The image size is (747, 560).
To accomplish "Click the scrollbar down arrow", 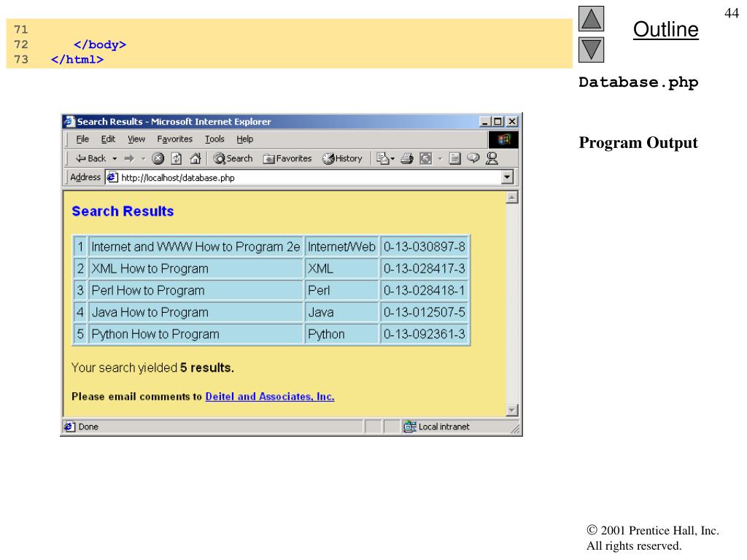I will point(511,410).
